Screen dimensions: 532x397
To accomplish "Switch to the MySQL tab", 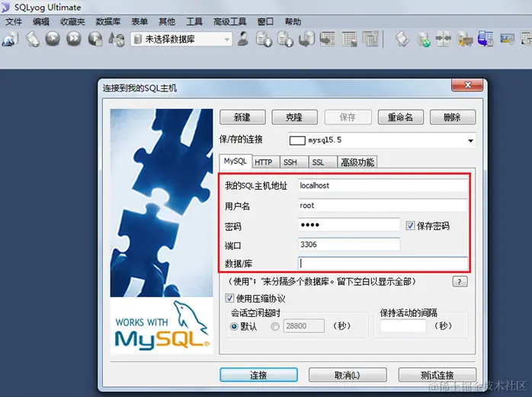I will coord(235,162).
